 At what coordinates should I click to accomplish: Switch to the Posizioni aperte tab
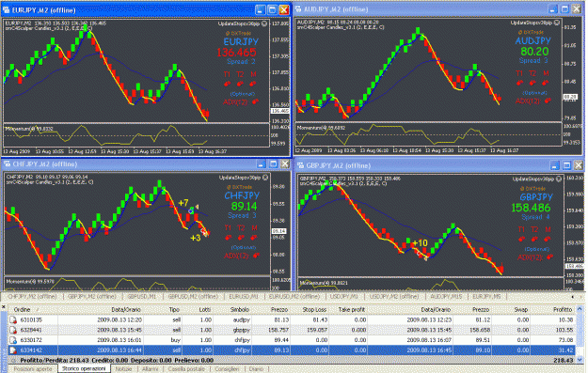click(x=33, y=369)
